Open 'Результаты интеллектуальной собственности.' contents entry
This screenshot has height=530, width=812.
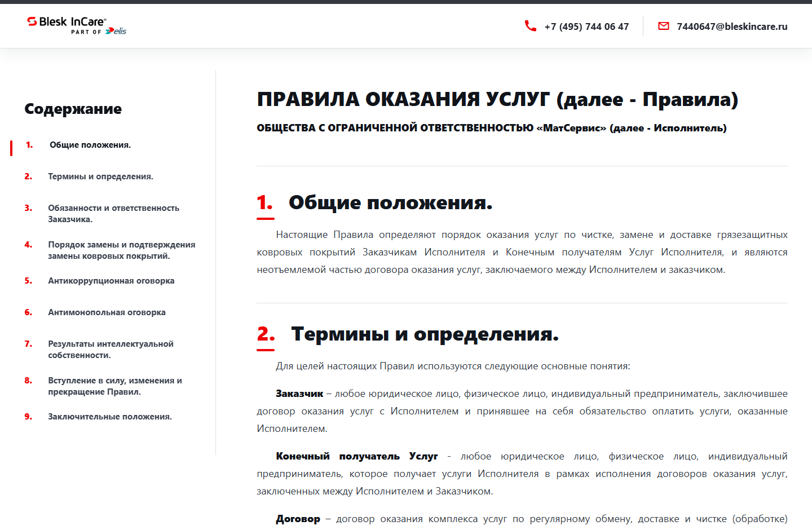point(111,350)
